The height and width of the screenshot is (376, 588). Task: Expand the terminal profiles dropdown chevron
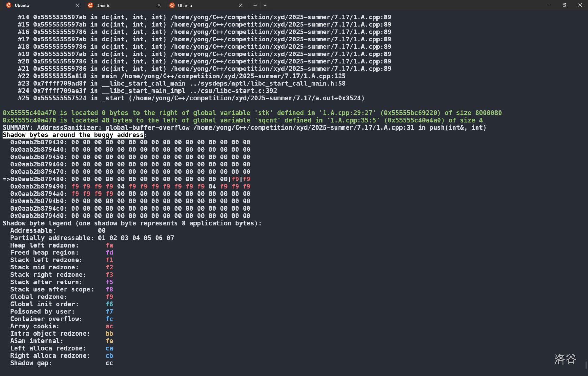tap(265, 5)
